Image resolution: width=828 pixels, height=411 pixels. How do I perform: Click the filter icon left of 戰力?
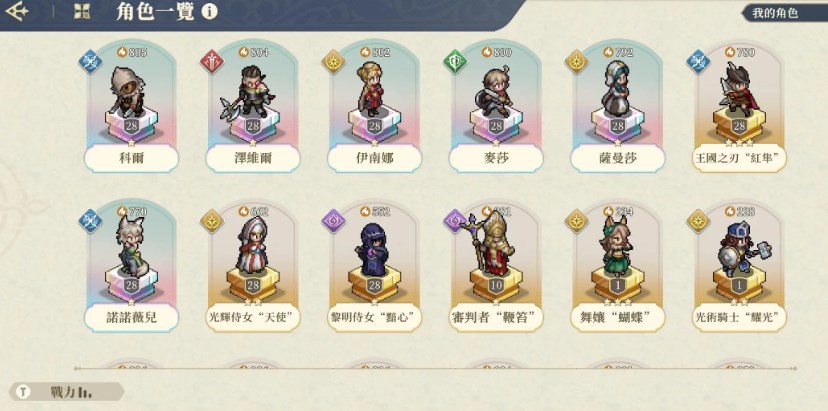click(x=24, y=392)
